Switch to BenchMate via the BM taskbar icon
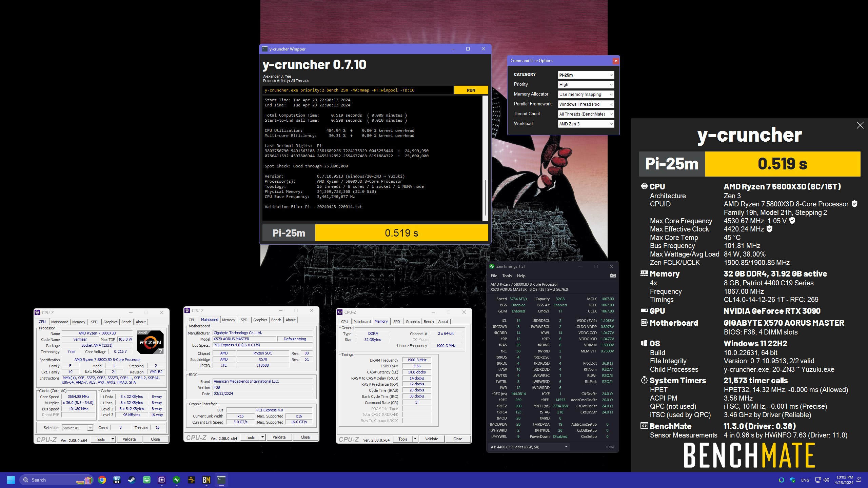The height and width of the screenshot is (488, 868). tap(206, 480)
